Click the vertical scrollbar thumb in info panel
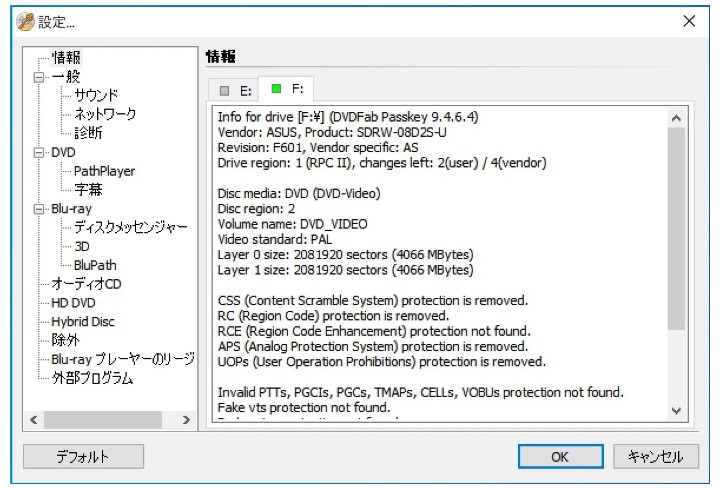The height and width of the screenshot is (489, 719). 676,228
